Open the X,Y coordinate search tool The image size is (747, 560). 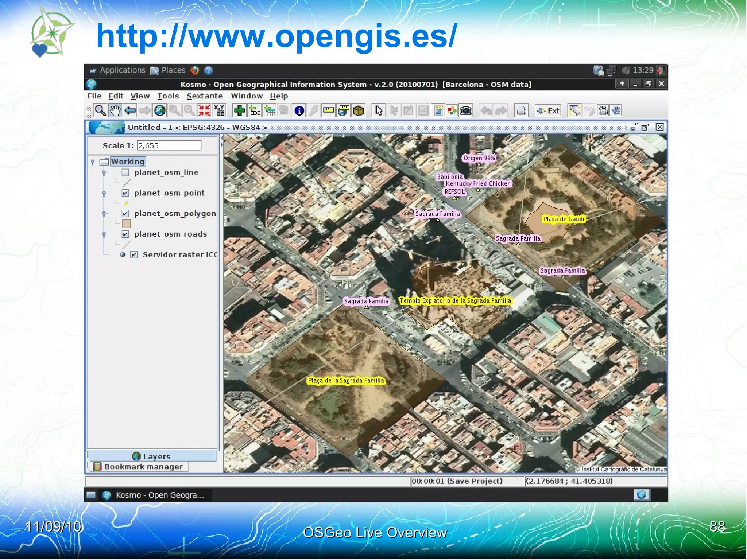pos(219,110)
